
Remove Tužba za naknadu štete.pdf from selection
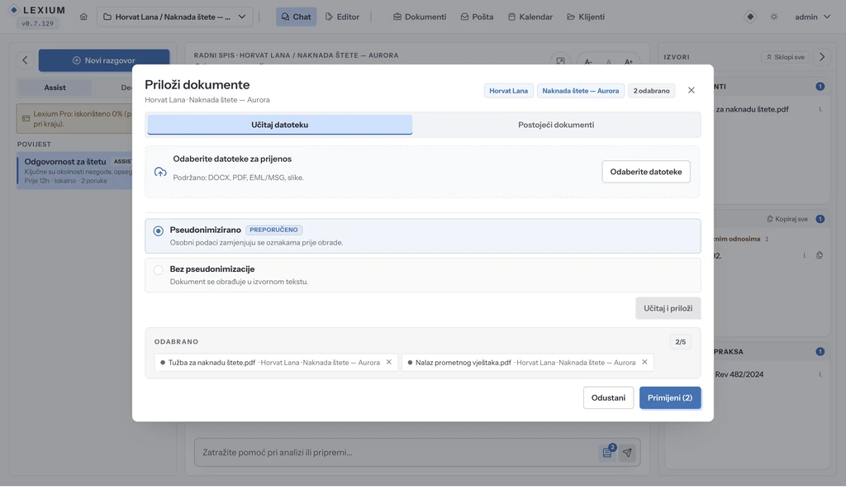pyautogui.click(x=388, y=362)
